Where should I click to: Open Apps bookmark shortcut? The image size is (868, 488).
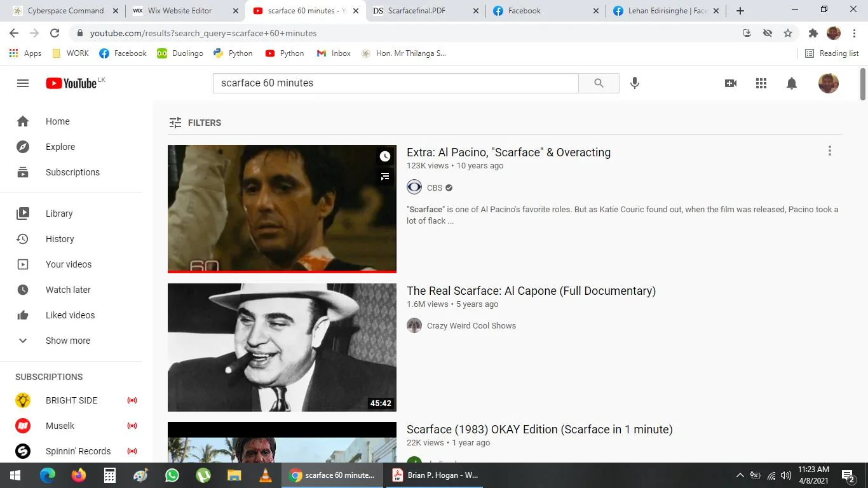25,53
